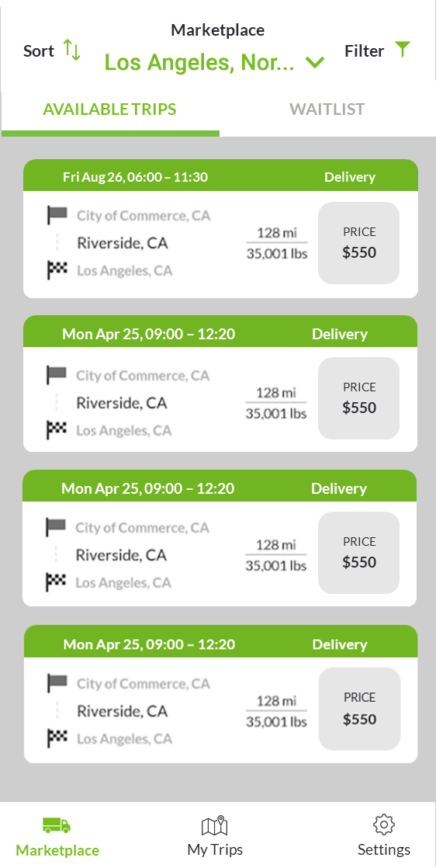Click the origin flag icon in Fri Aug 26 trip
Screen dimensions: 436x868
(57, 215)
